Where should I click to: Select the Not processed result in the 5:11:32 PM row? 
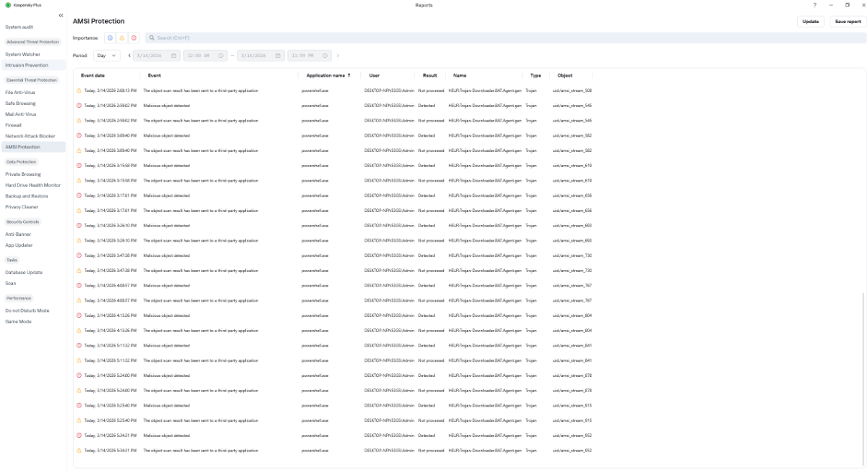(x=431, y=360)
